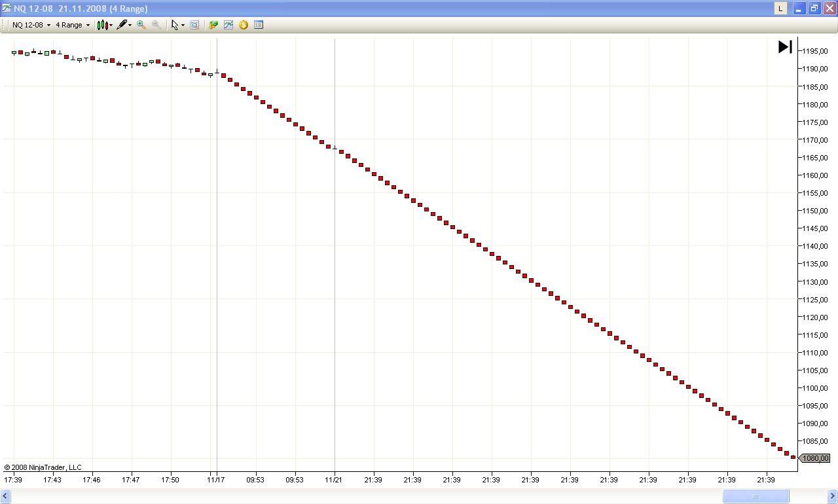Viewport: 838px width, 504px height.
Task: Click the 17:39 time axis label
Action: pyautogui.click(x=13, y=480)
